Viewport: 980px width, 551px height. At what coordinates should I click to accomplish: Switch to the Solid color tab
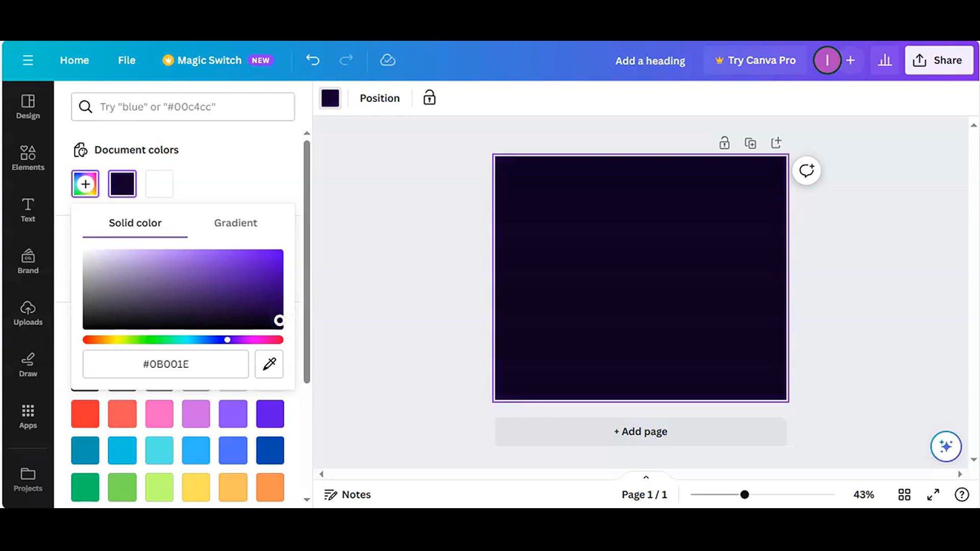[135, 223]
